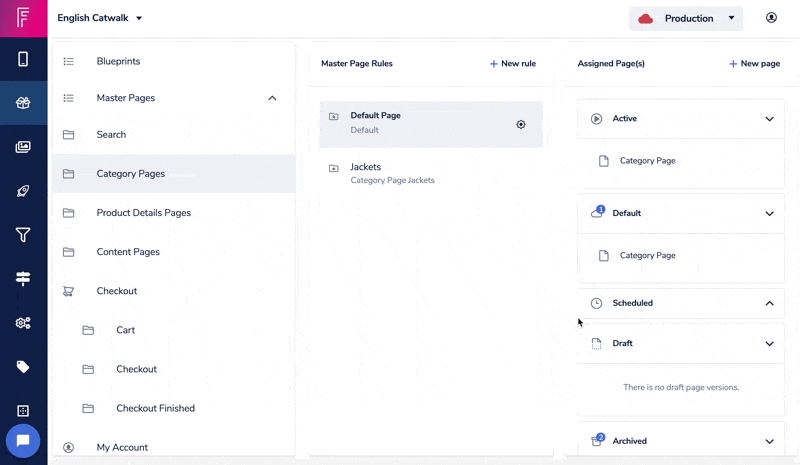Screen dimensions: 800x465
Task: Open the Production environment dropdown arrow
Action: [731, 18]
